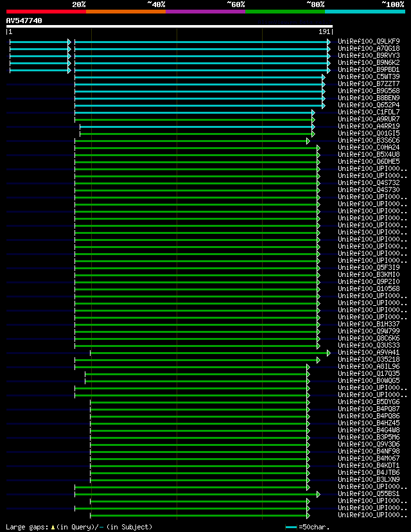Click the UniRef100_B9G568 label

[369, 91]
